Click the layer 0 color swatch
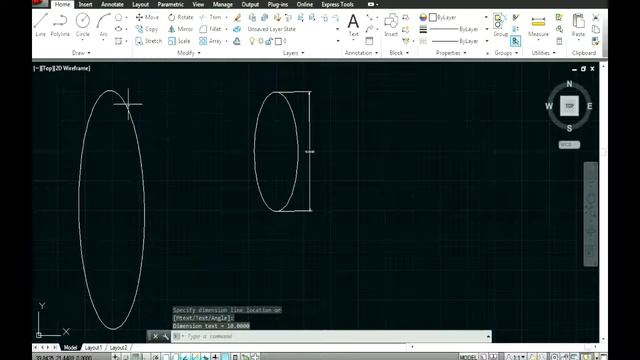The height and width of the screenshot is (360, 640). [278, 41]
